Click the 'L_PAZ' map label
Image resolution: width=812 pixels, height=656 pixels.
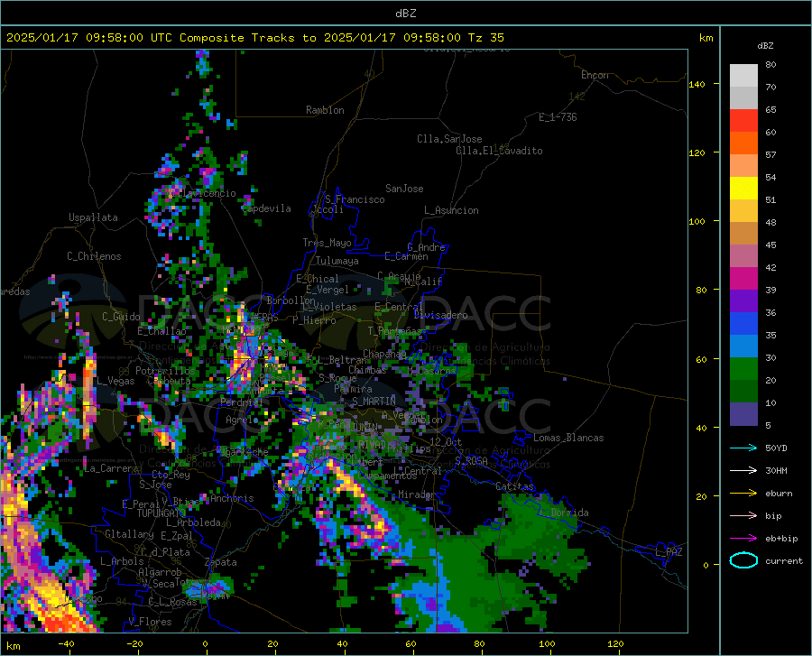pyautogui.click(x=669, y=552)
